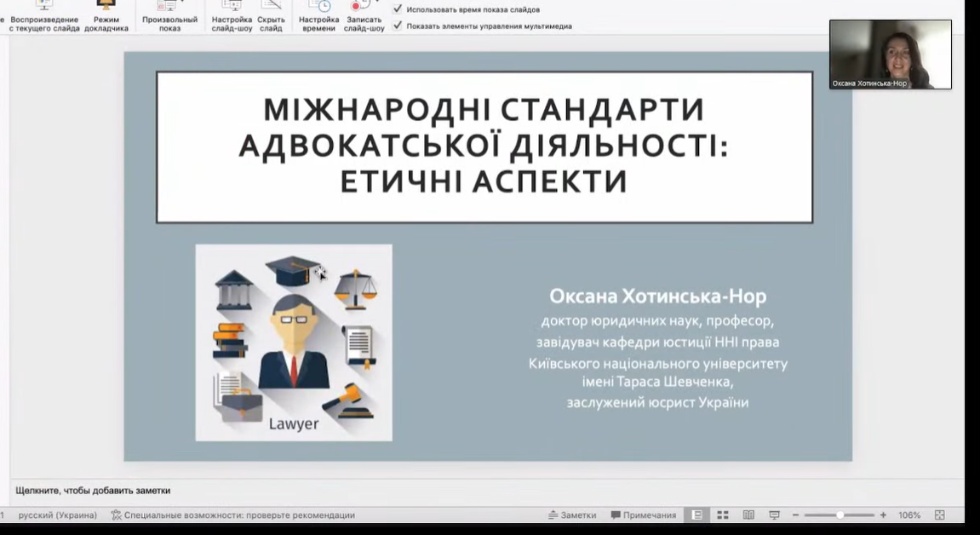
Task: Click the notes field Щелкните, чтобы добавить заметки
Action: click(x=93, y=491)
